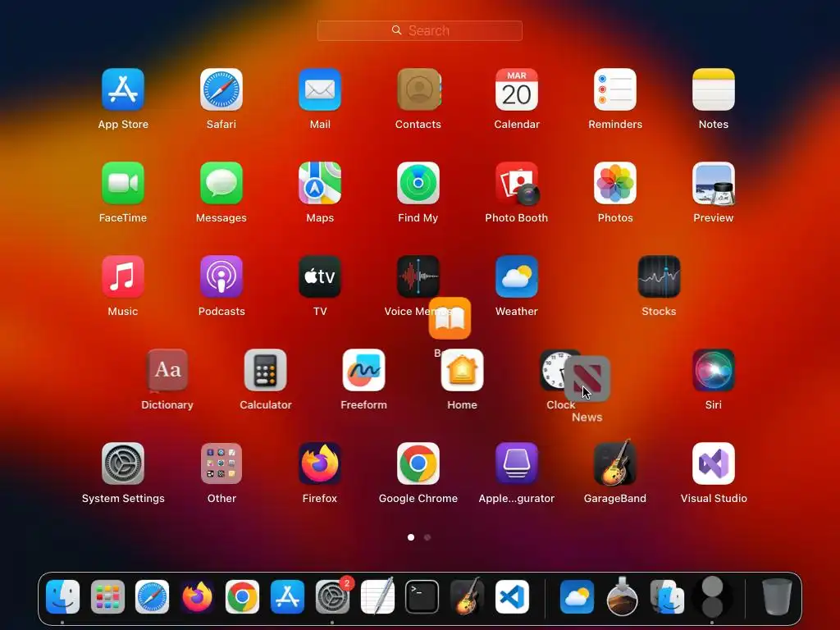Open Firefox from the Dock

(197, 597)
